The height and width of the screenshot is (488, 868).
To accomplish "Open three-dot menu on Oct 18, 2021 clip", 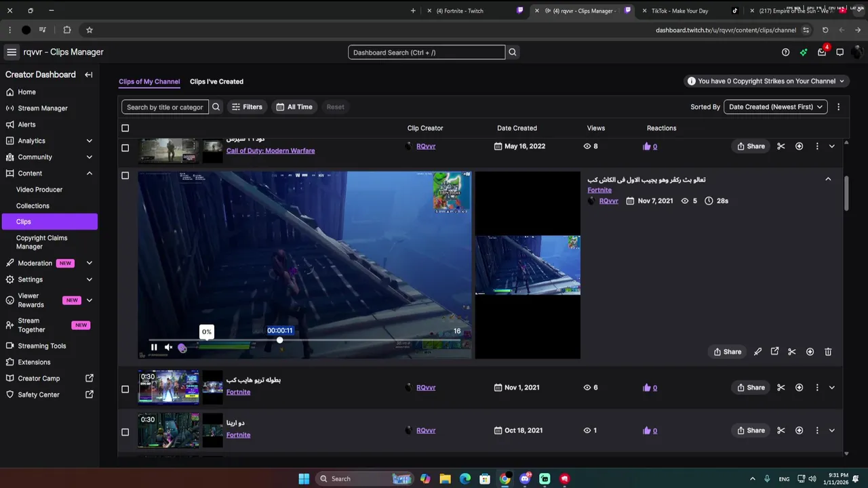I will [817, 430].
